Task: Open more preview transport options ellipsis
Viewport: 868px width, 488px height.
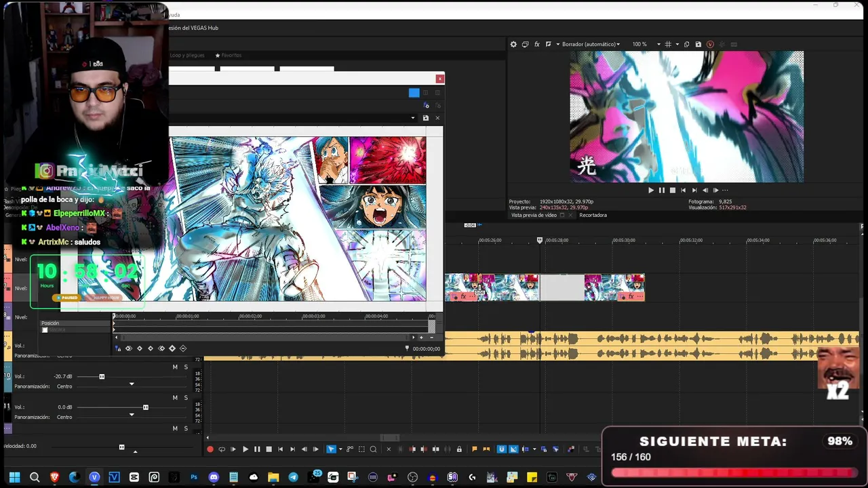Action: (725, 190)
